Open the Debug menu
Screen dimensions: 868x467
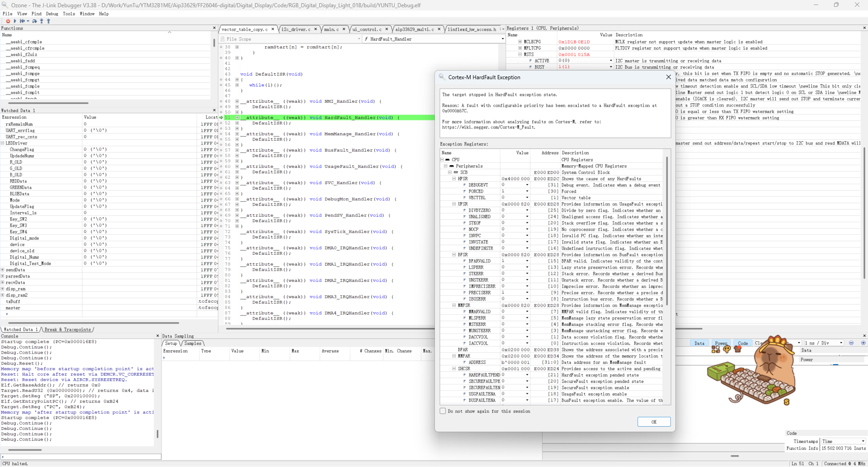tap(52, 14)
